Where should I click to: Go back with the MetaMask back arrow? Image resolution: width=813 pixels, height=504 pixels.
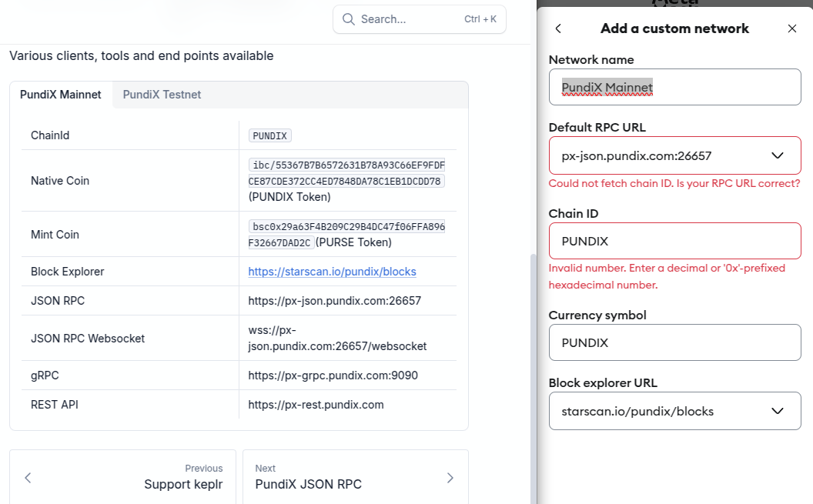tap(558, 28)
